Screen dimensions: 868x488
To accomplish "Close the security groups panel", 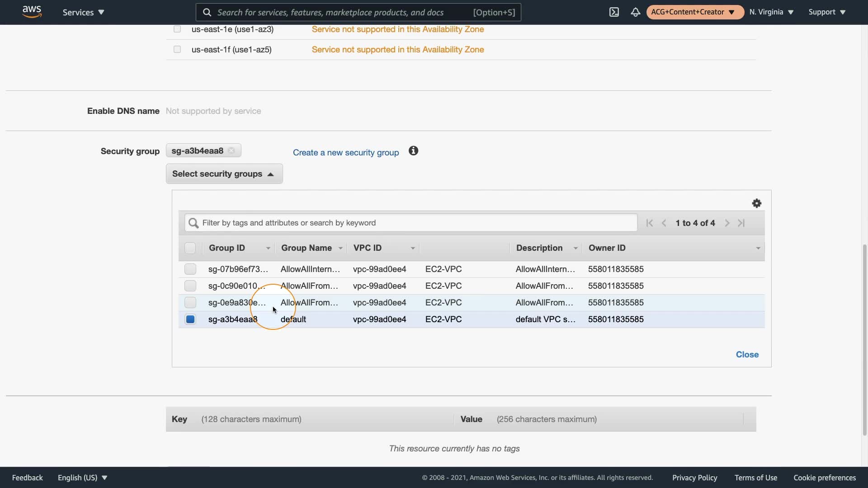I will (x=747, y=355).
